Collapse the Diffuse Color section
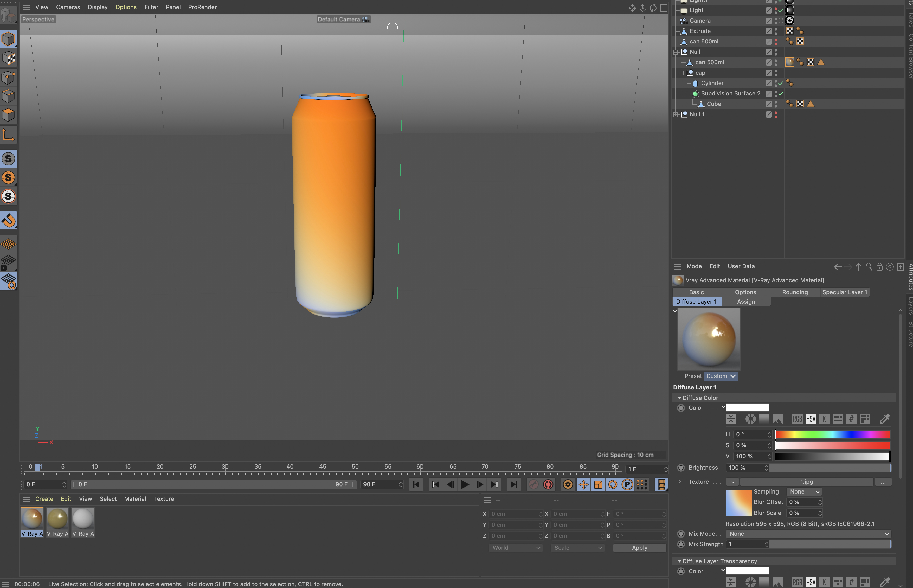Screen dimensions: 913x588 [679, 398]
